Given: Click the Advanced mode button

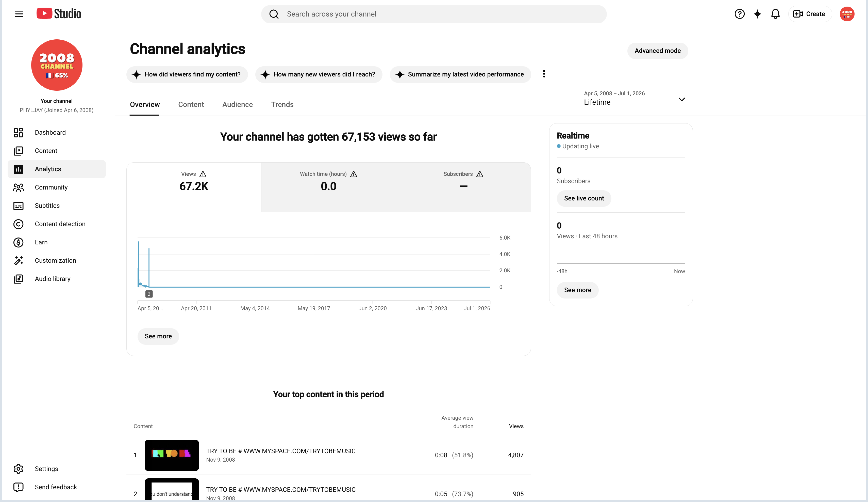Looking at the screenshot, I should tap(658, 51).
